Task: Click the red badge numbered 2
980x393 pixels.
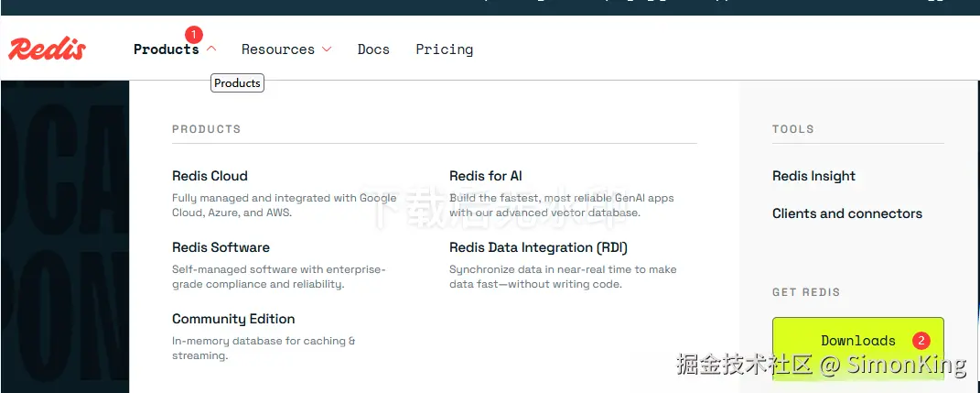Action: point(921,341)
